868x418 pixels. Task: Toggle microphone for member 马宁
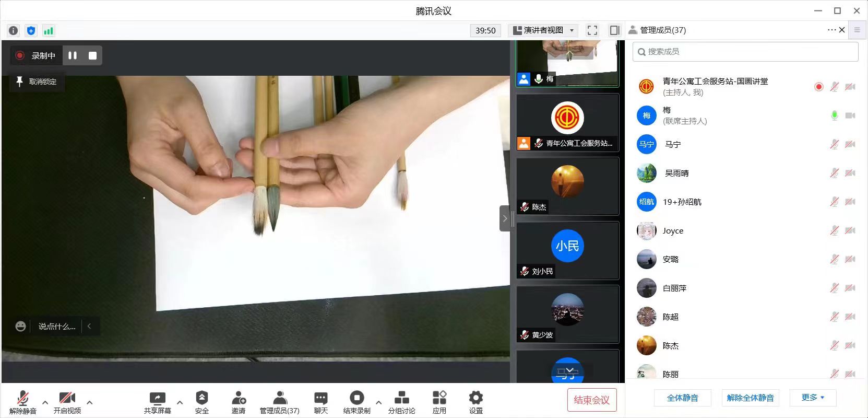click(x=834, y=144)
